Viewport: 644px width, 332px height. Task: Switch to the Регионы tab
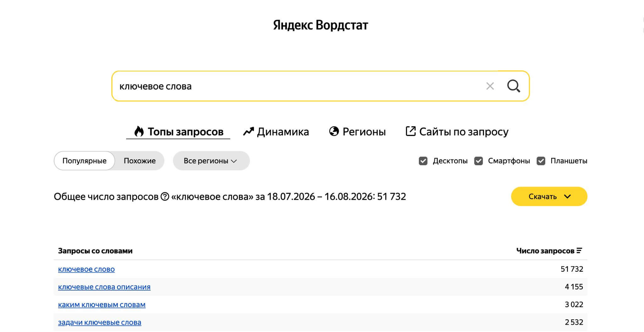click(357, 132)
